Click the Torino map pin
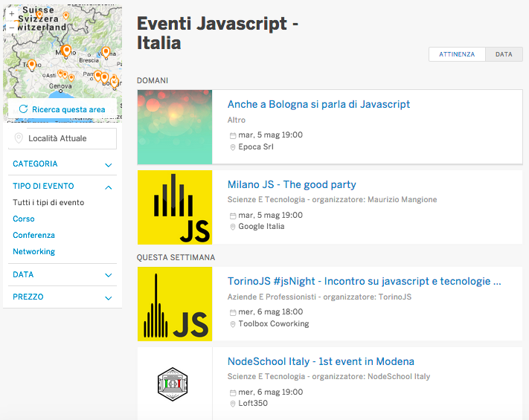This screenshot has height=420, width=529. click(x=32, y=65)
